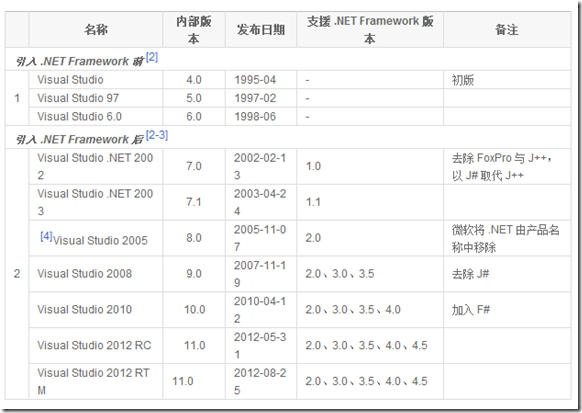This screenshot has width=582, height=413.
Task: Click the 2010-04-12 release date
Action: (261, 309)
